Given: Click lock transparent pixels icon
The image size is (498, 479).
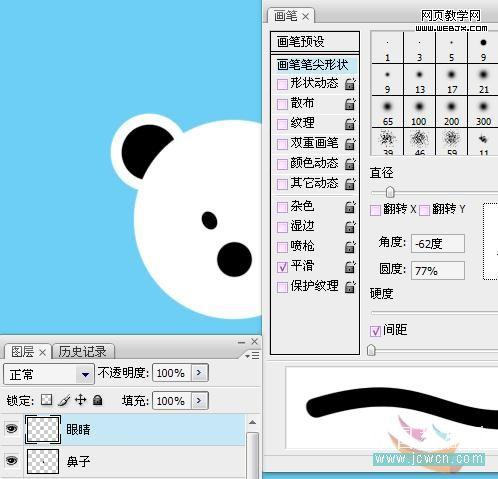Looking at the screenshot, I should (46, 400).
